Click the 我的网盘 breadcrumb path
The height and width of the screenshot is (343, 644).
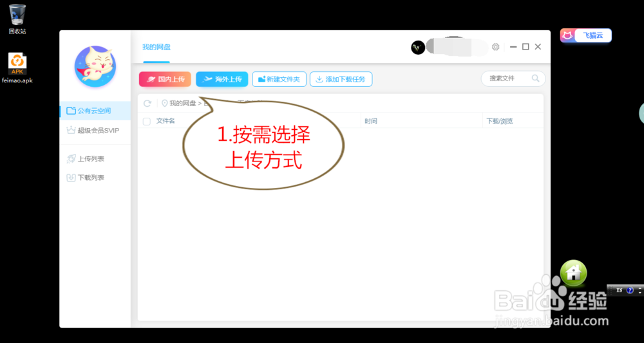(x=183, y=104)
